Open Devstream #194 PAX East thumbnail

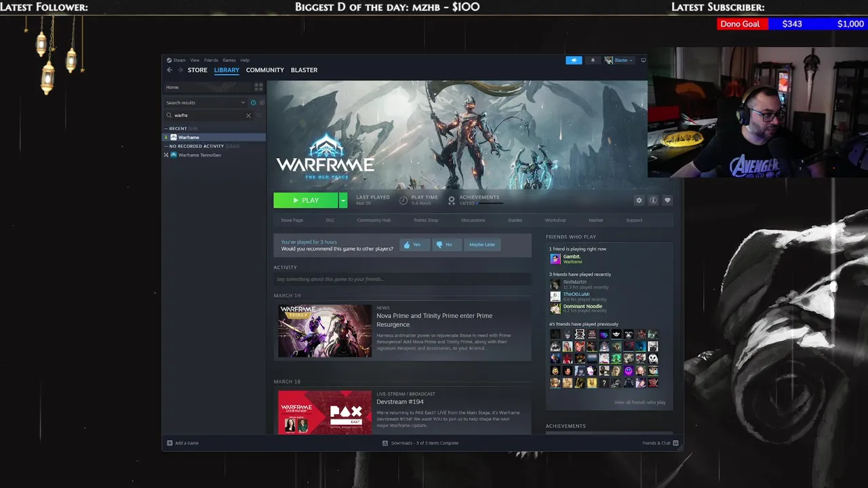325,412
